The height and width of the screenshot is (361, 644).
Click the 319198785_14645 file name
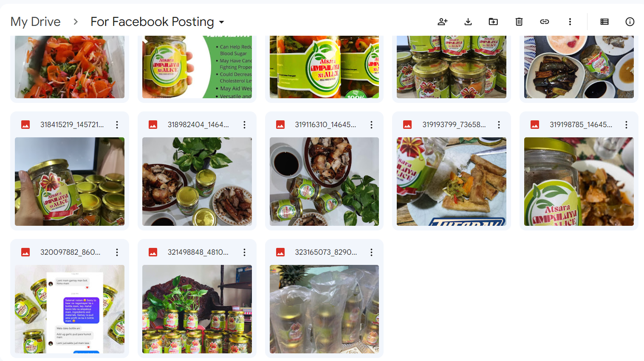coord(581,125)
